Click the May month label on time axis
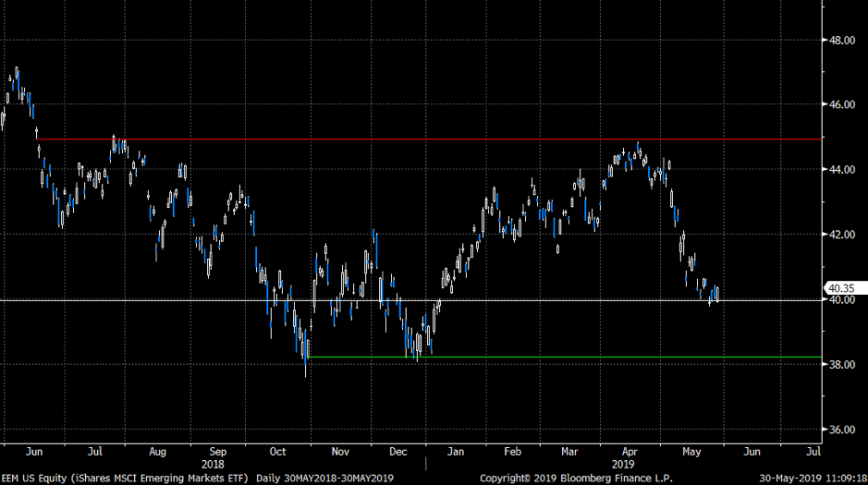Screen dimensions: 868x485 [691, 452]
